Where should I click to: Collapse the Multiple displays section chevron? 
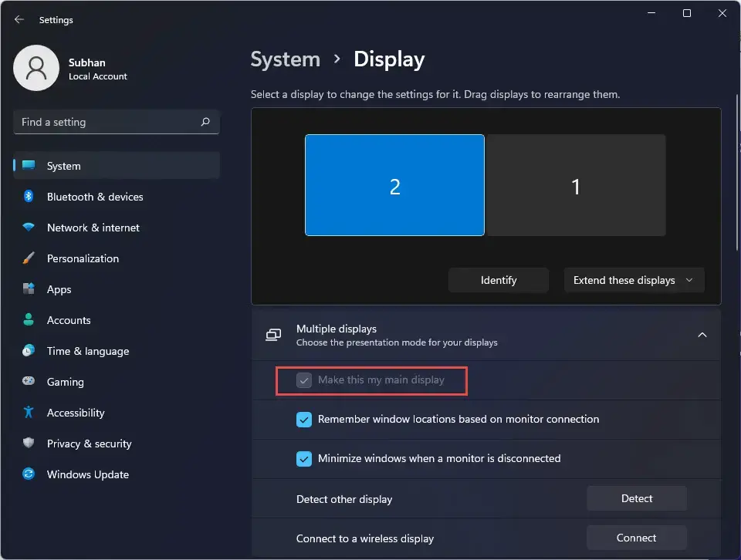(702, 335)
